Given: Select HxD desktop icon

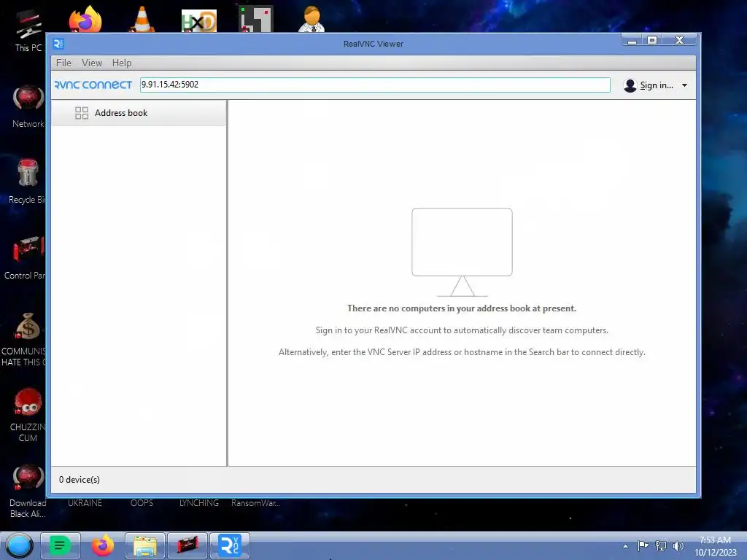Looking at the screenshot, I should click(199, 21).
